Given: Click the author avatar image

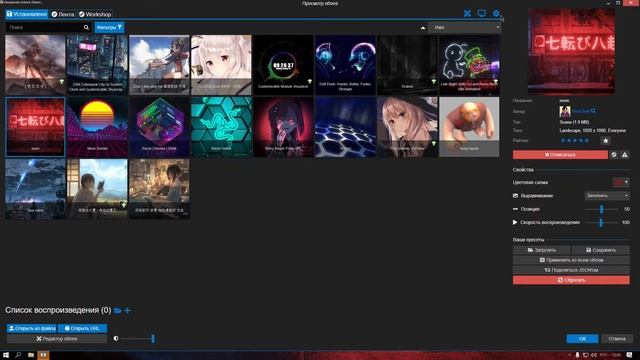Looking at the screenshot, I should coord(565,111).
